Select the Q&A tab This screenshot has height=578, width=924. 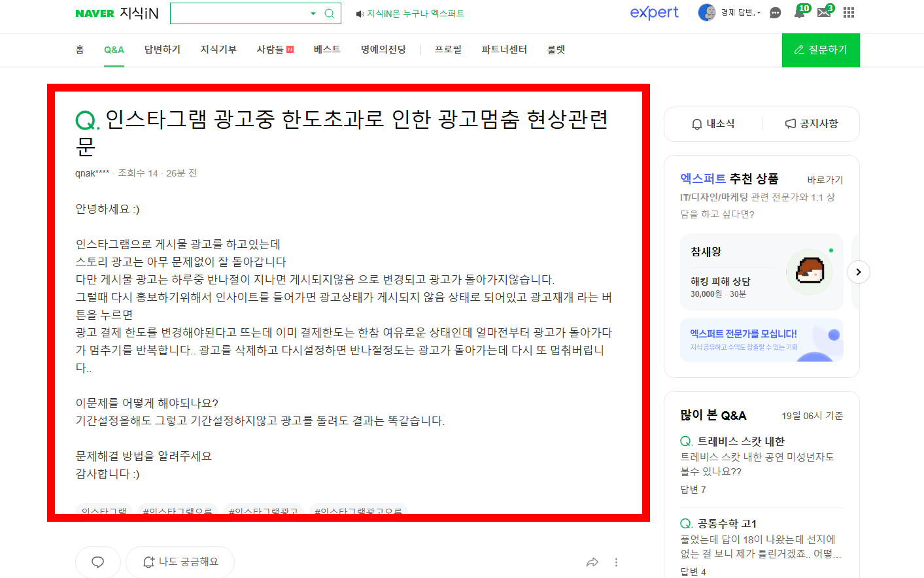point(114,50)
